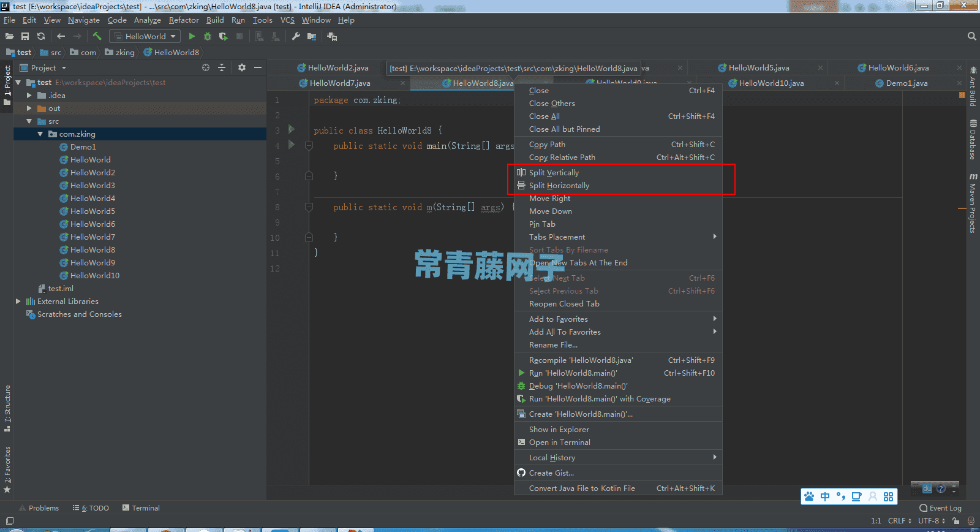The image size is (980, 532).
Task: Toggle the Ant Build tool window stripe
Action: 973,86
